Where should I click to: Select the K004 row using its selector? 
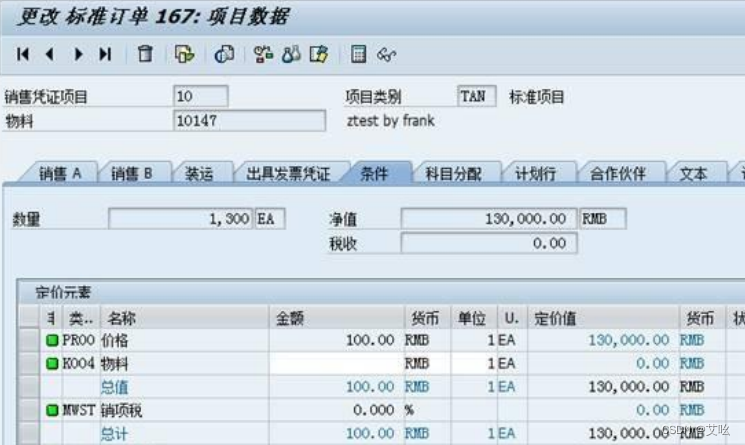[x=29, y=363]
